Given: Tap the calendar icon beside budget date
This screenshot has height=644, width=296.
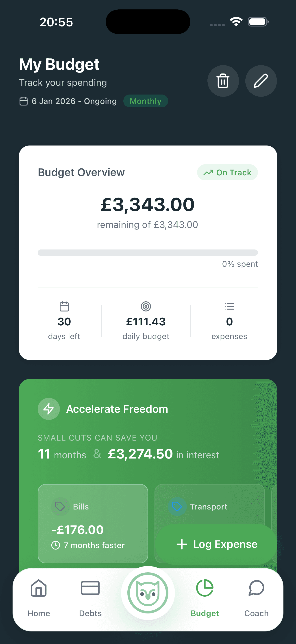Looking at the screenshot, I should [x=24, y=101].
